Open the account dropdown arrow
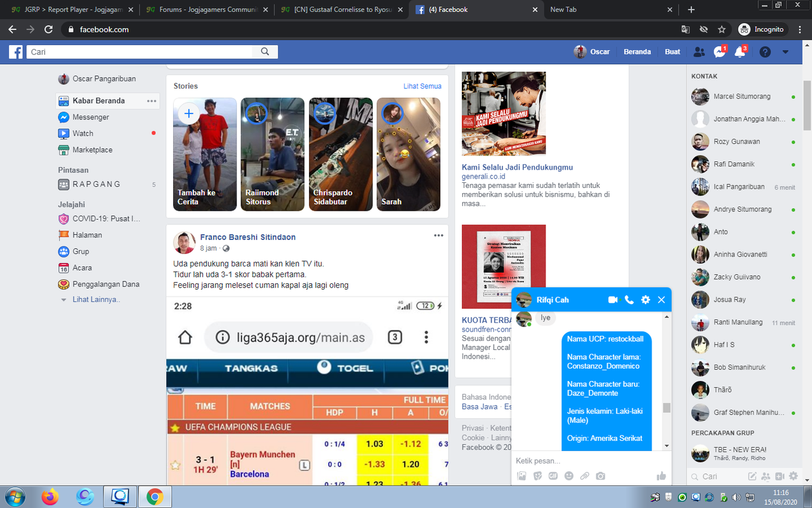 pyautogui.click(x=785, y=51)
